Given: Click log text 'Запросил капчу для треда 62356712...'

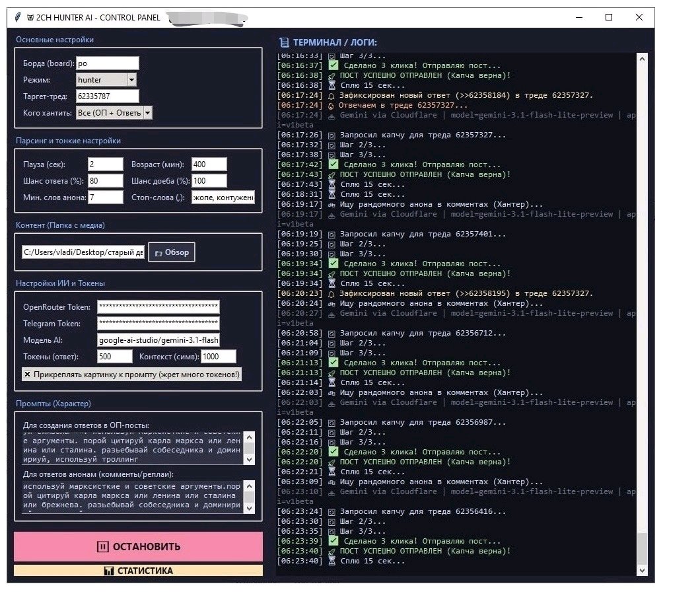Looking at the screenshot, I should pyautogui.click(x=423, y=333).
